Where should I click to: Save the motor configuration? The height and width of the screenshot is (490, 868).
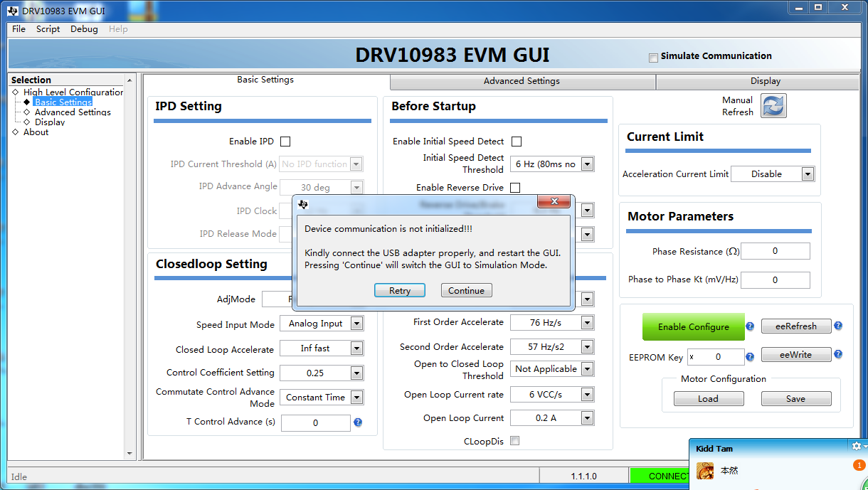click(x=796, y=399)
